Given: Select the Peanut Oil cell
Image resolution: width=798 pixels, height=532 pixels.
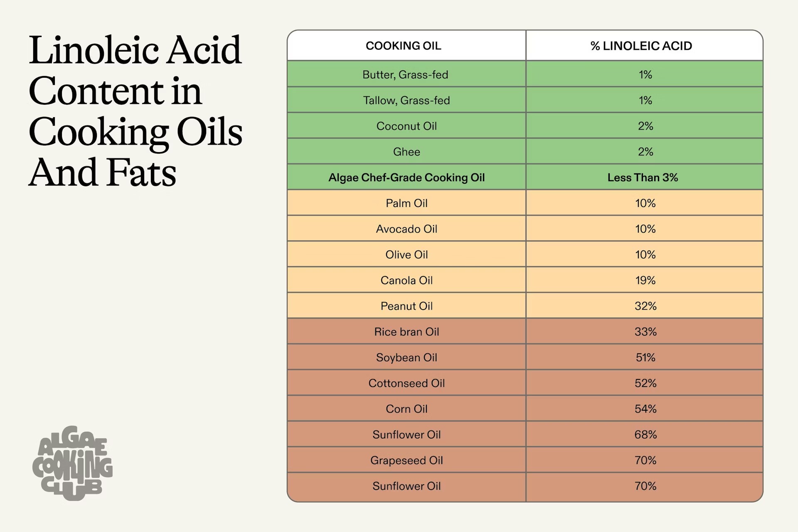Looking at the screenshot, I should [406, 306].
